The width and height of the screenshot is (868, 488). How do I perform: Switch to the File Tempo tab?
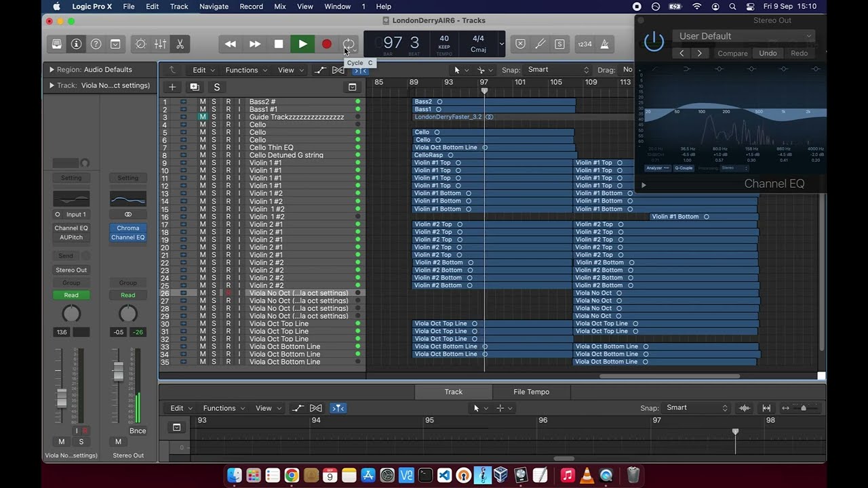tap(531, 392)
